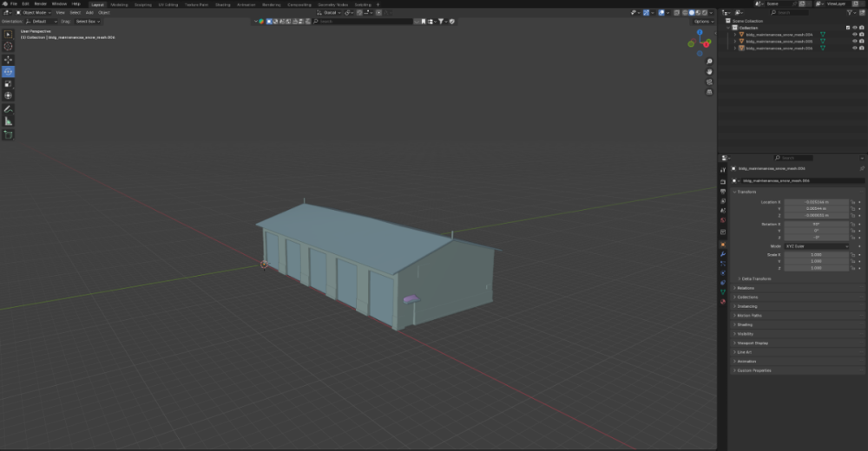868x451 pixels.
Task: Open the rotation Mode XYZ Euler dropdown
Action: (x=816, y=246)
